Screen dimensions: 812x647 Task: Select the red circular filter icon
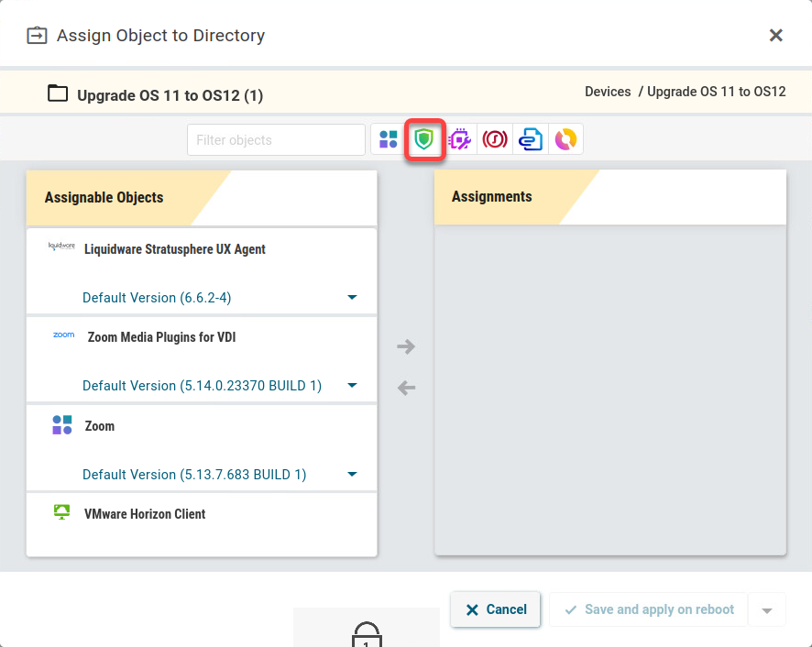click(x=495, y=140)
